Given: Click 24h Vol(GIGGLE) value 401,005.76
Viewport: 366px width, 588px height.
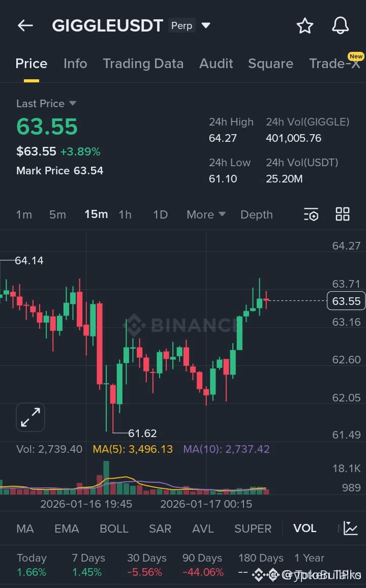Looking at the screenshot, I should coord(294,138).
